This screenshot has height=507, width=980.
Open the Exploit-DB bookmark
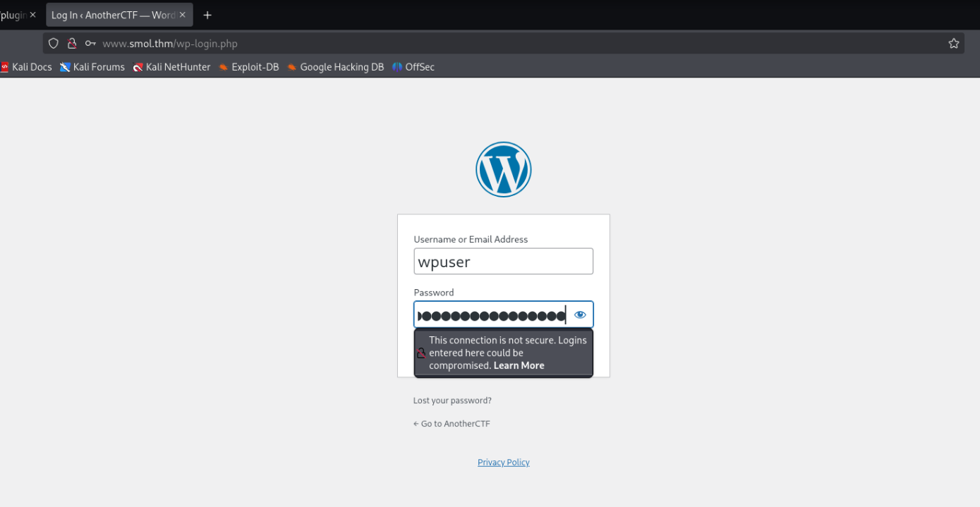(x=249, y=67)
